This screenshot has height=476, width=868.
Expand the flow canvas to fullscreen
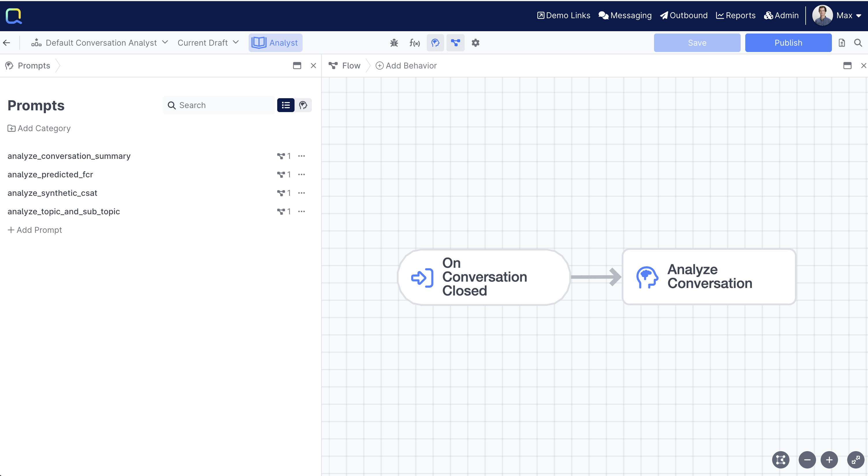tap(855, 460)
